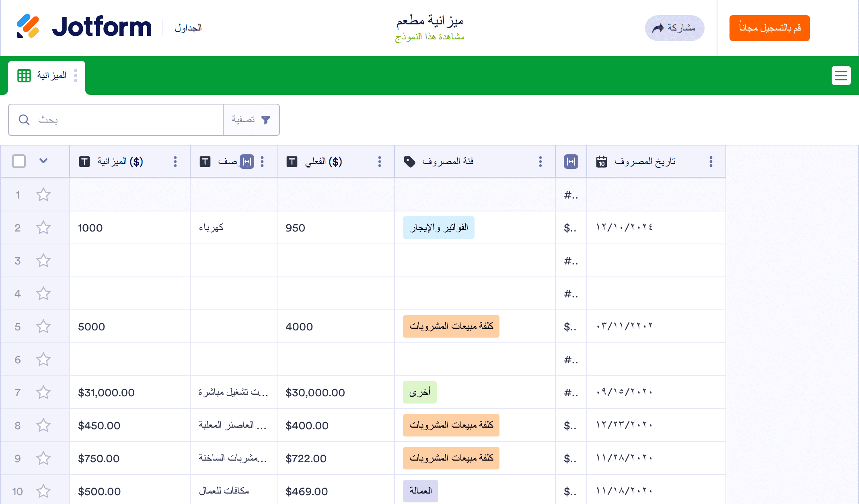859x504 pixels.
Task: Open options menu for الميزانية ($) column
Action: click(x=175, y=162)
